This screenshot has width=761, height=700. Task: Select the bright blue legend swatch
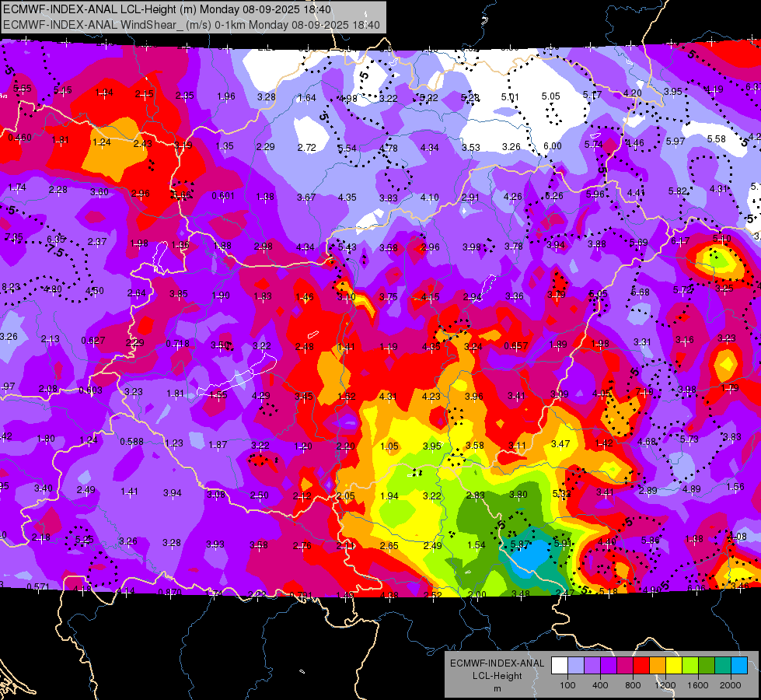[x=739, y=666]
